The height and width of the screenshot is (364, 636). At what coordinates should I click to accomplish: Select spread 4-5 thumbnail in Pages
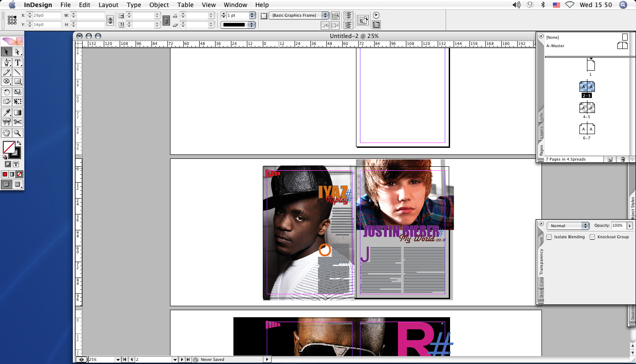tap(587, 108)
